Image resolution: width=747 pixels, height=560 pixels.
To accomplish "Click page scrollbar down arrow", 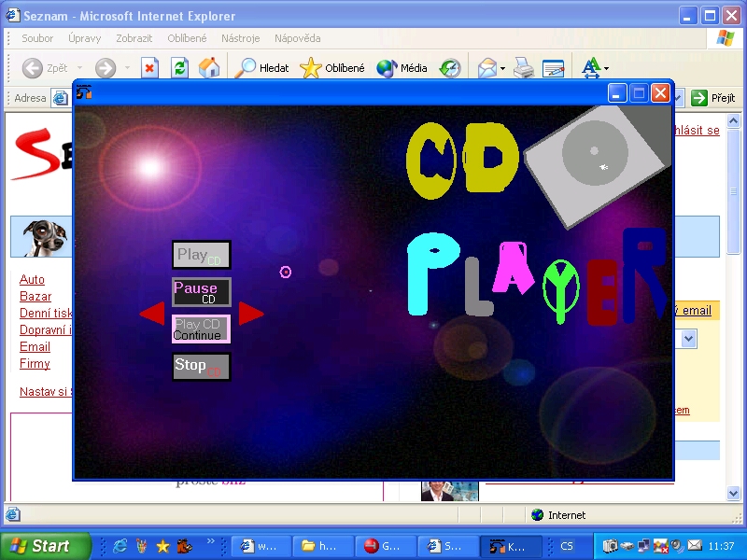I will pyautogui.click(x=734, y=494).
